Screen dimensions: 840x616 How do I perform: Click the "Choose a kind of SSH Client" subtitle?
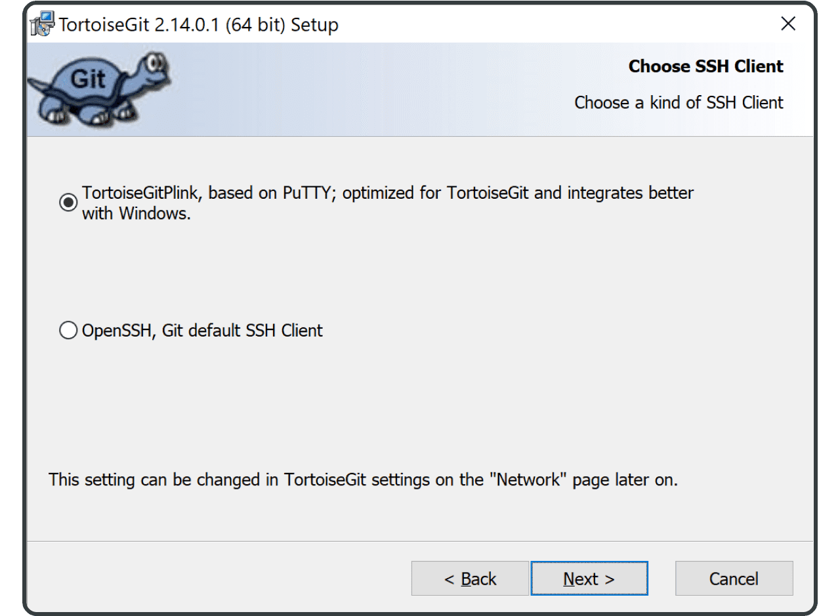679,102
